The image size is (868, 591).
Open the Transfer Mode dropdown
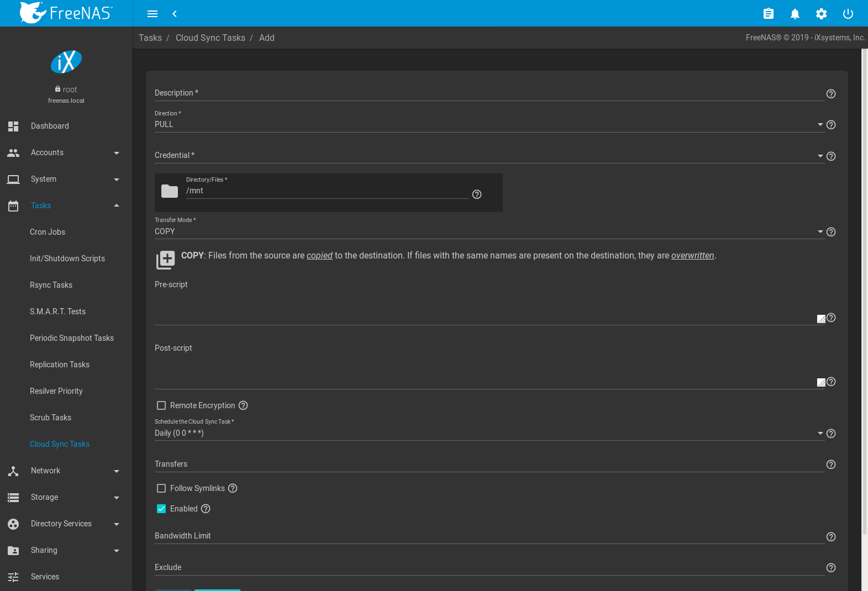(490, 231)
